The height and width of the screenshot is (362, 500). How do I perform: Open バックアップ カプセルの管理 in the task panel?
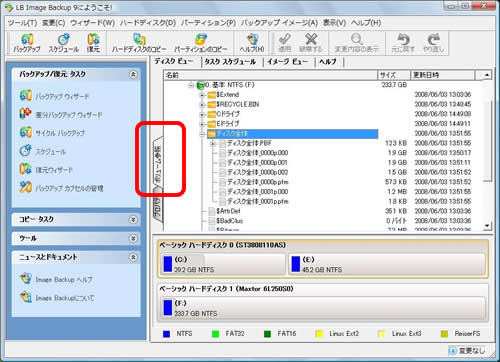point(61,188)
